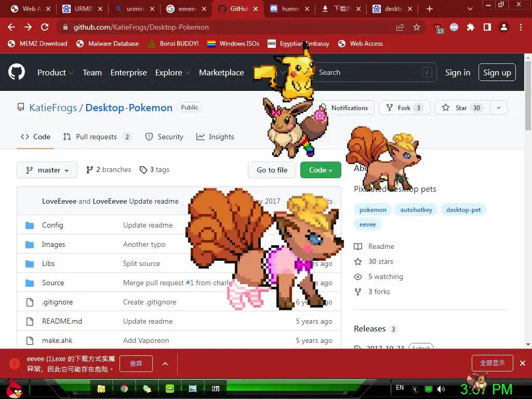Viewport: 532px width, 399px height.
Task: Click the download warning red icon
Action: [x=15, y=364]
